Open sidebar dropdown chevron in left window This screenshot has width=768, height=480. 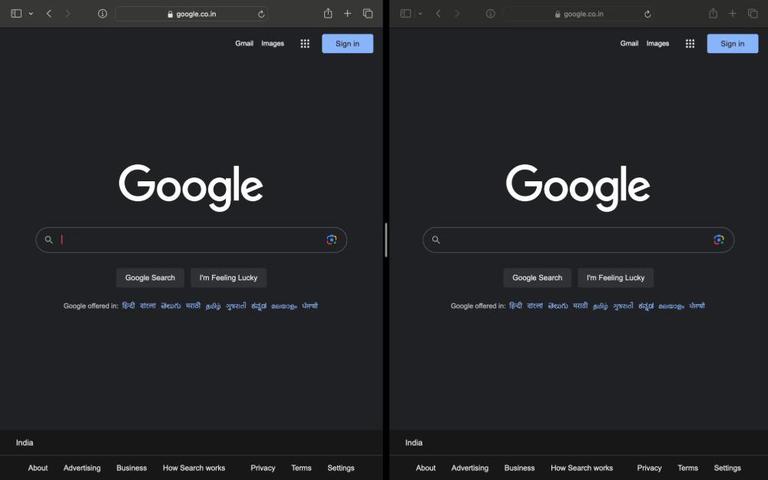pos(31,14)
